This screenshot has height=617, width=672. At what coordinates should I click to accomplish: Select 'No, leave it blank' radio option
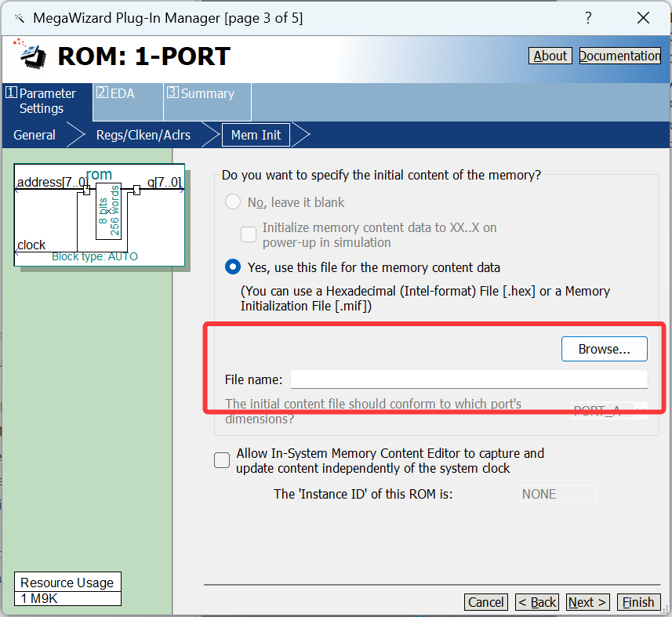point(233,201)
